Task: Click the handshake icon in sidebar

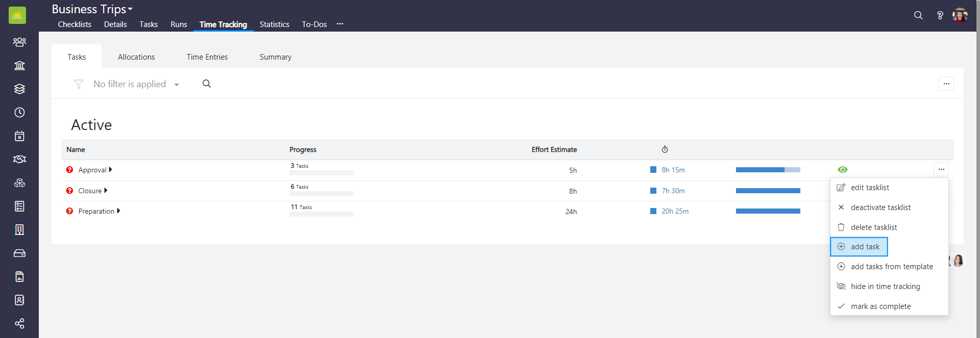Action: [19, 160]
